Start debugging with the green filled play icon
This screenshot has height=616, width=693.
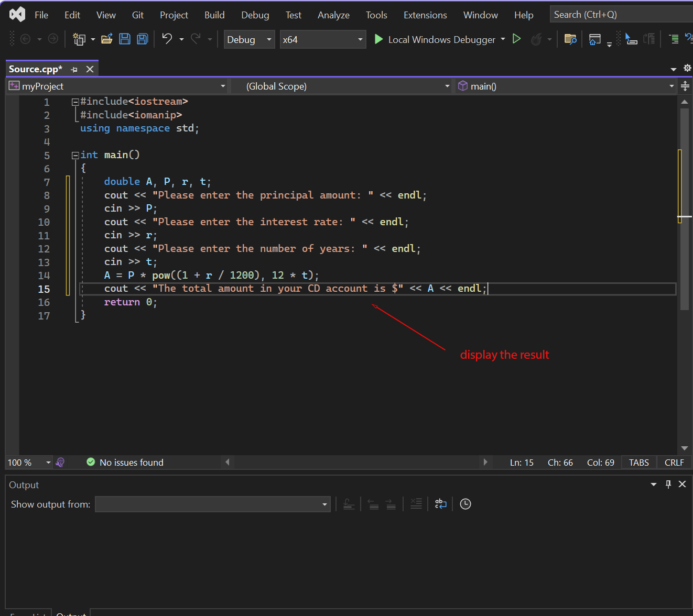[378, 39]
